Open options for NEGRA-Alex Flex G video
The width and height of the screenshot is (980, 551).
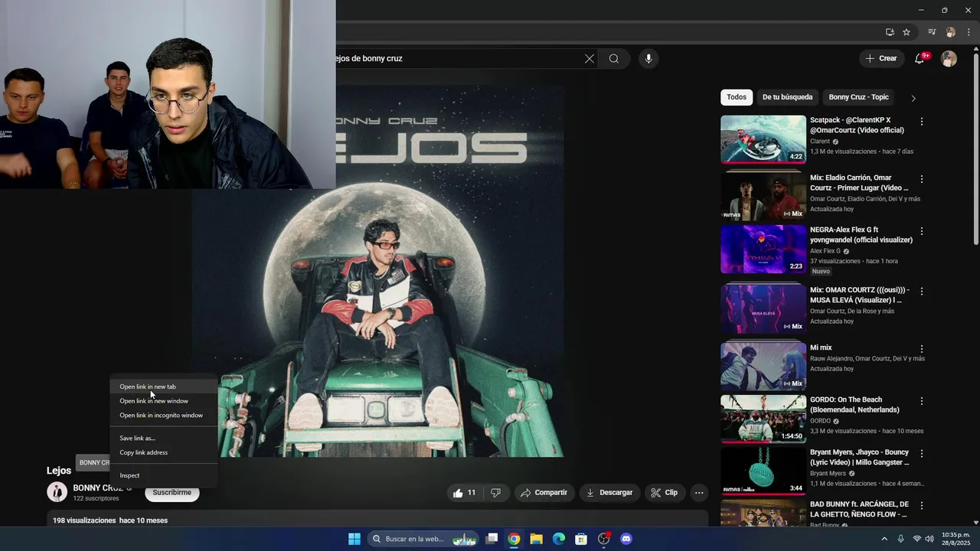[x=922, y=231]
